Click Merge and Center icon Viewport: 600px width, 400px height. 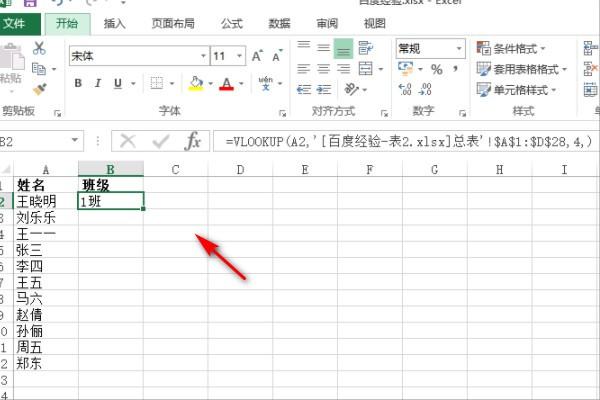365,69
